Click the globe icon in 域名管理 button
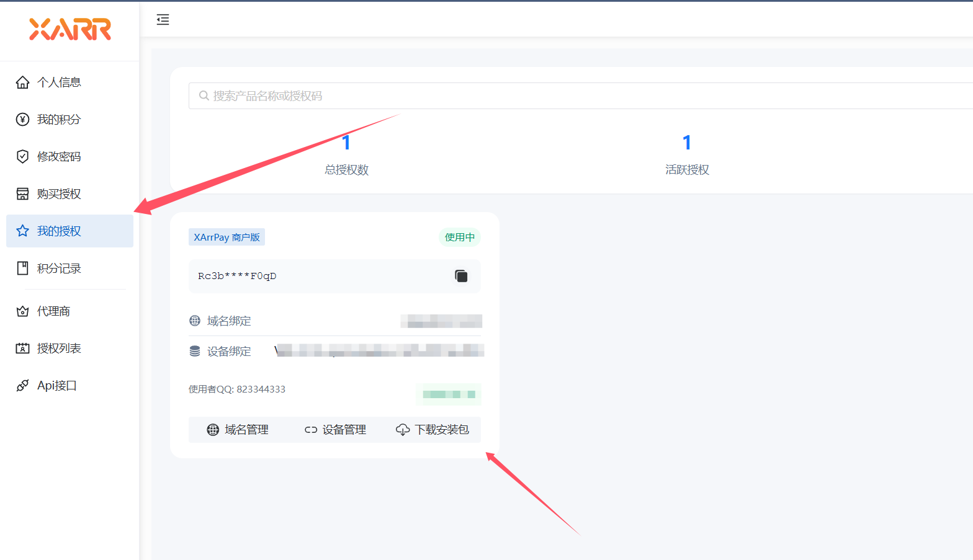Screen dimensions: 973x560 pyautogui.click(x=213, y=429)
